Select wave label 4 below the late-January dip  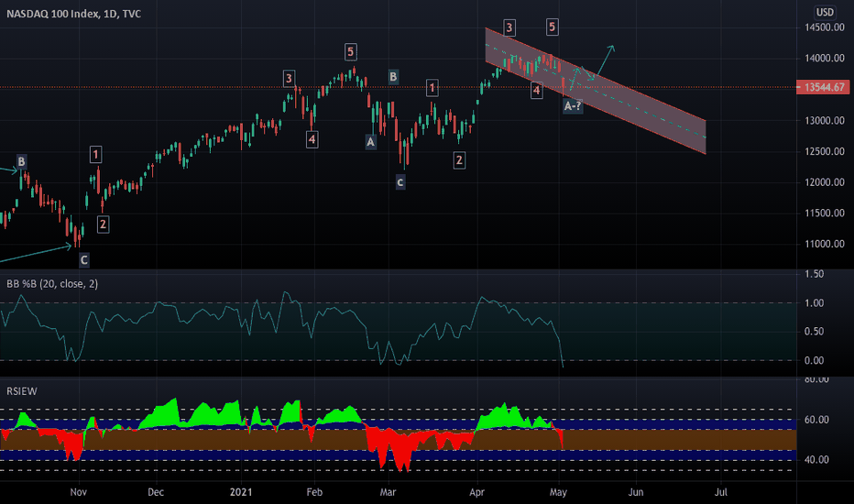pyautogui.click(x=312, y=140)
